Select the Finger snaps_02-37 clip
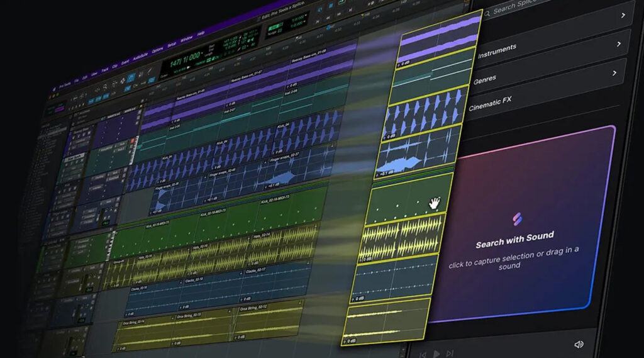Viewport: 644px width, 358px height. 300,171
